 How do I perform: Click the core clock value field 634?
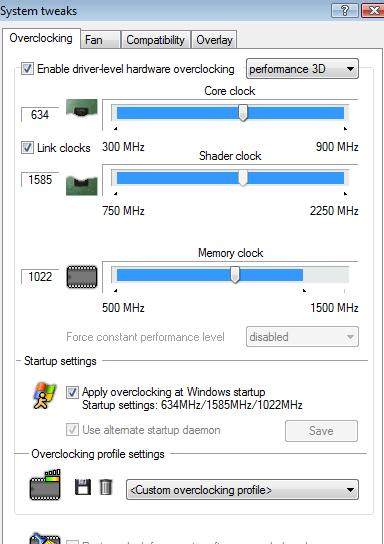tap(40, 114)
